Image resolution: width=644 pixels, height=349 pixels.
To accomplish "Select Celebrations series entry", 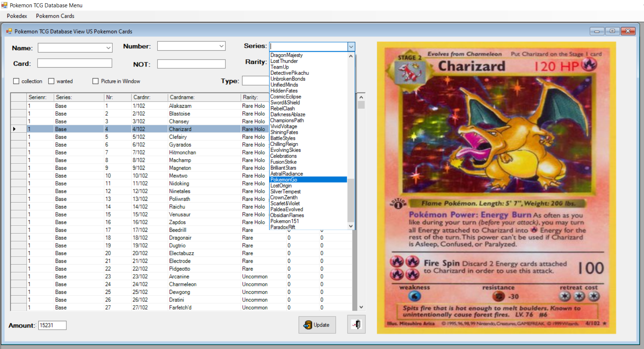I will click(x=308, y=156).
